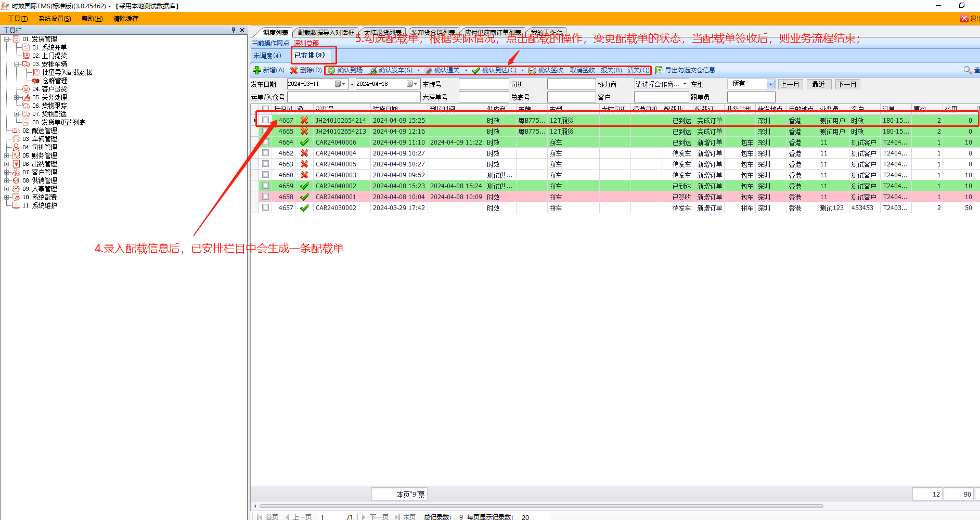Click the red X 删除(D) icon

point(294,70)
